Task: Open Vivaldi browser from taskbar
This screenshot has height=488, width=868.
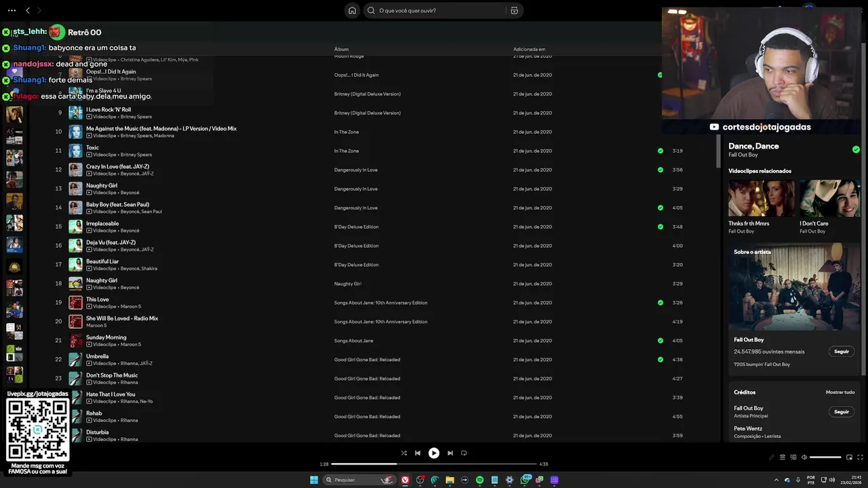Action: (405, 480)
